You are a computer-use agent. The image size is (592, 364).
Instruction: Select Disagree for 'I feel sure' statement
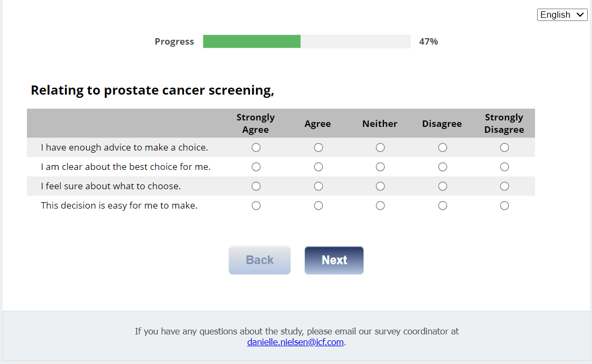443,186
